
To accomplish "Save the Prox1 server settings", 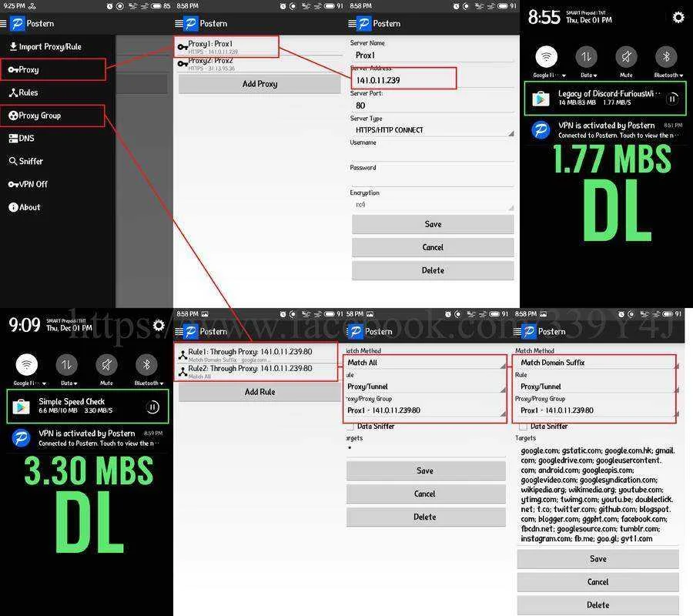I will tap(433, 224).
